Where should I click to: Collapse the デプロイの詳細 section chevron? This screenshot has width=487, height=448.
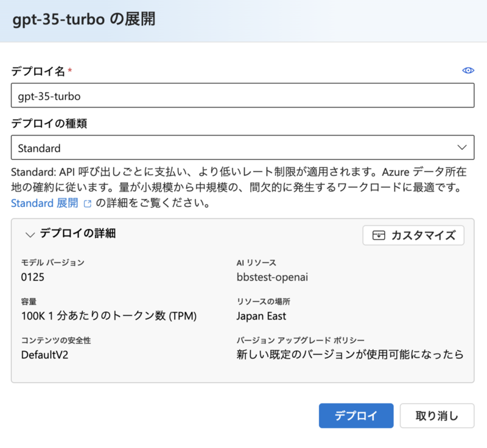coord(30,235)
